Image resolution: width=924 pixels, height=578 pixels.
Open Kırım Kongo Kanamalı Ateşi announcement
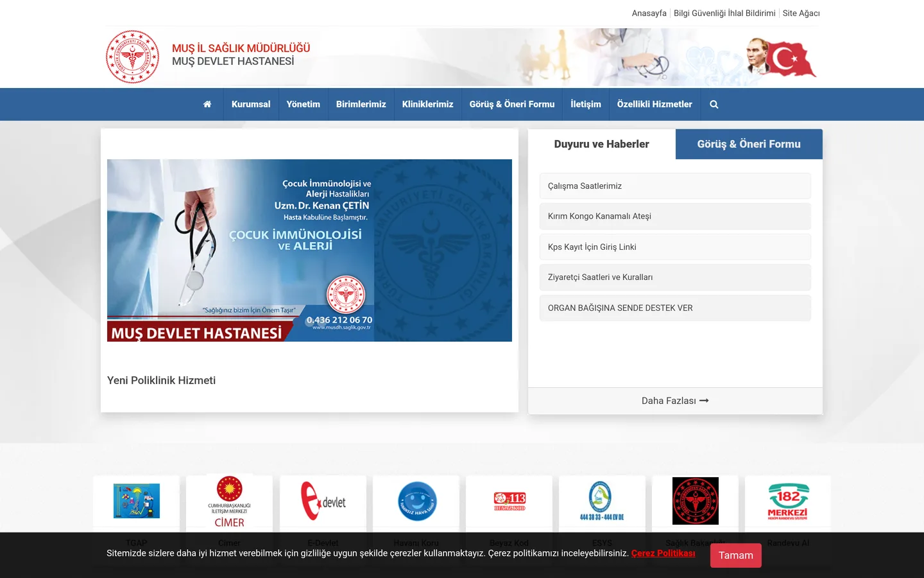click(675, 216)
